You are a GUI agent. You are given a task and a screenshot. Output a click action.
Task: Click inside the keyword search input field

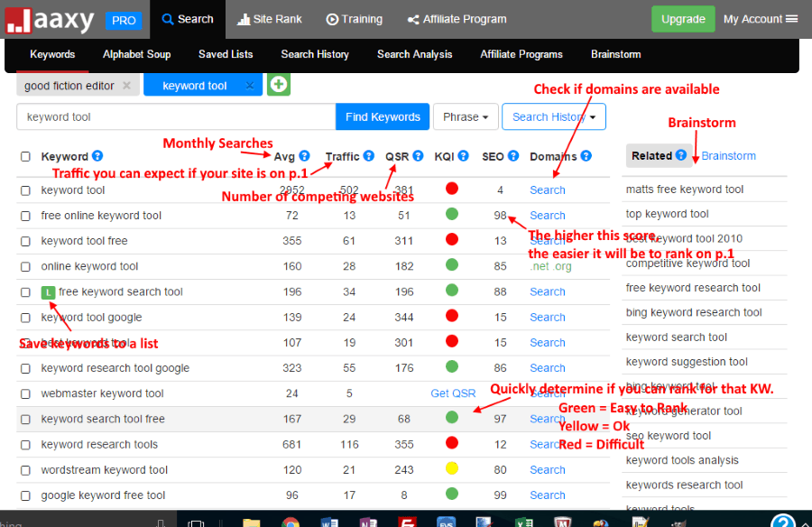point(176,117)
